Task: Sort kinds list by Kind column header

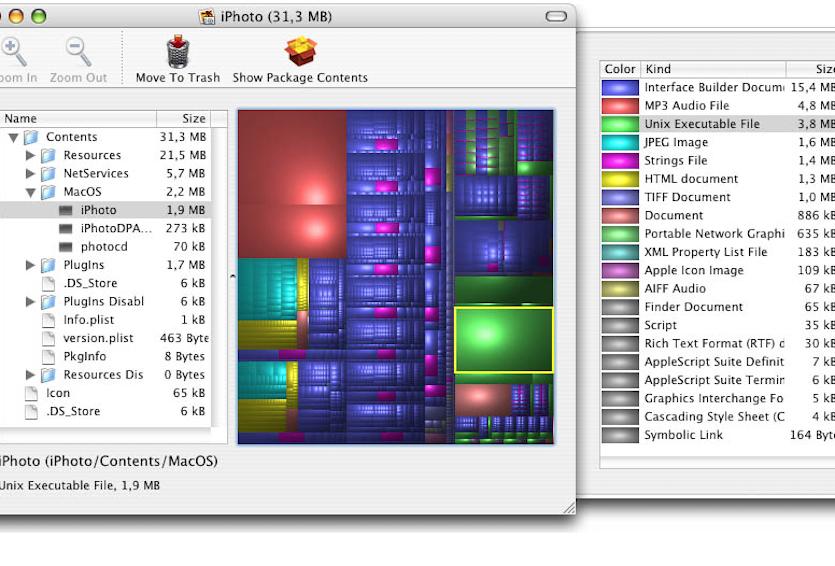Action: click(713, 69)
